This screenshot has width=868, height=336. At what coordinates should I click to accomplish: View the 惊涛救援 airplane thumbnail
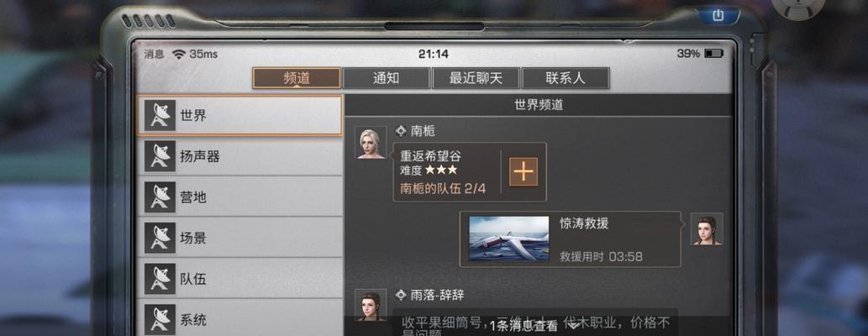pos(508,239)
